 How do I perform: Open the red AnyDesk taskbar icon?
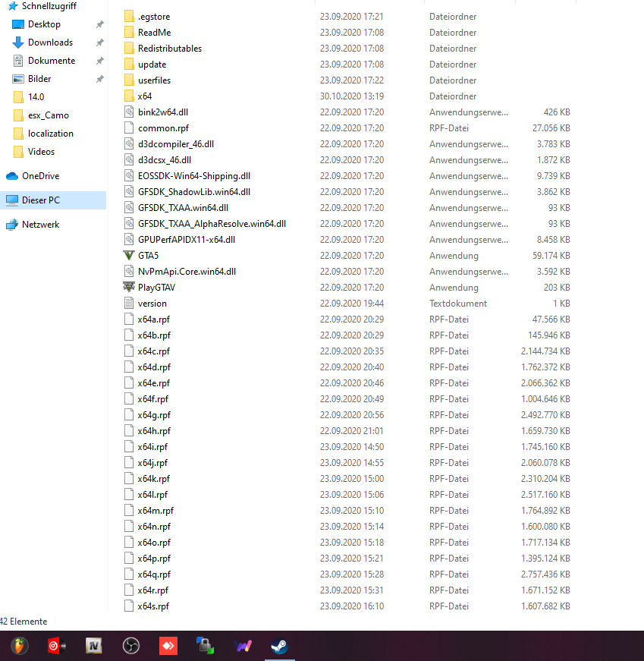(168, 646)
